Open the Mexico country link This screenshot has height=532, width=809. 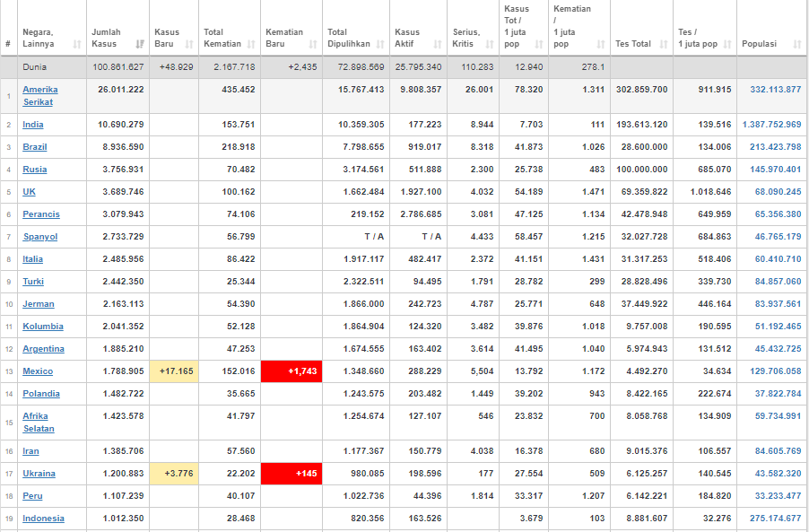tap(38, 371)
